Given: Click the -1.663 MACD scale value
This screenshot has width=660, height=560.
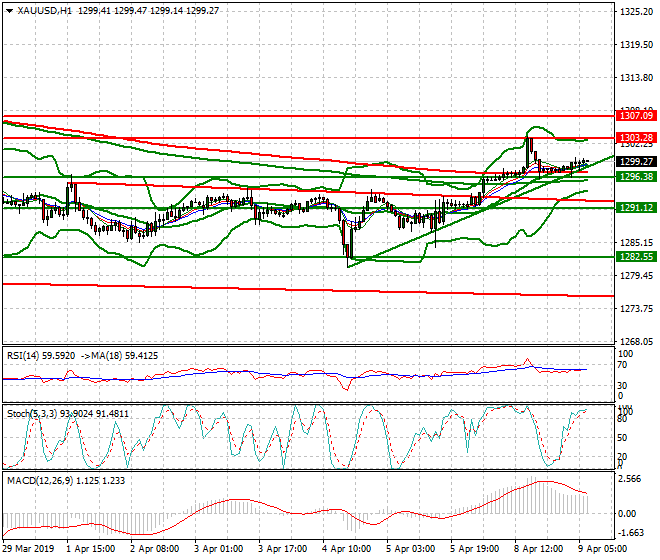Looking at the screenshot, I should (x=631, y=533).
